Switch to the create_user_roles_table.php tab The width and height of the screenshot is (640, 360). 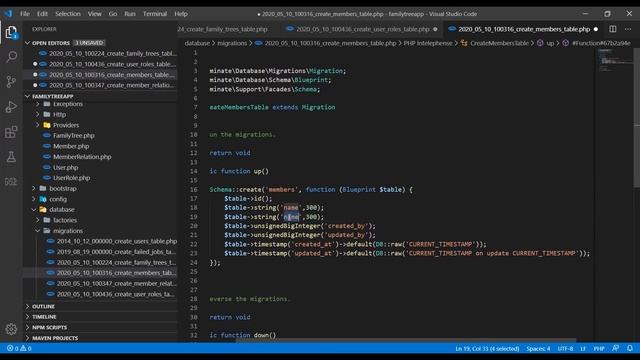[x=361, y=29]
